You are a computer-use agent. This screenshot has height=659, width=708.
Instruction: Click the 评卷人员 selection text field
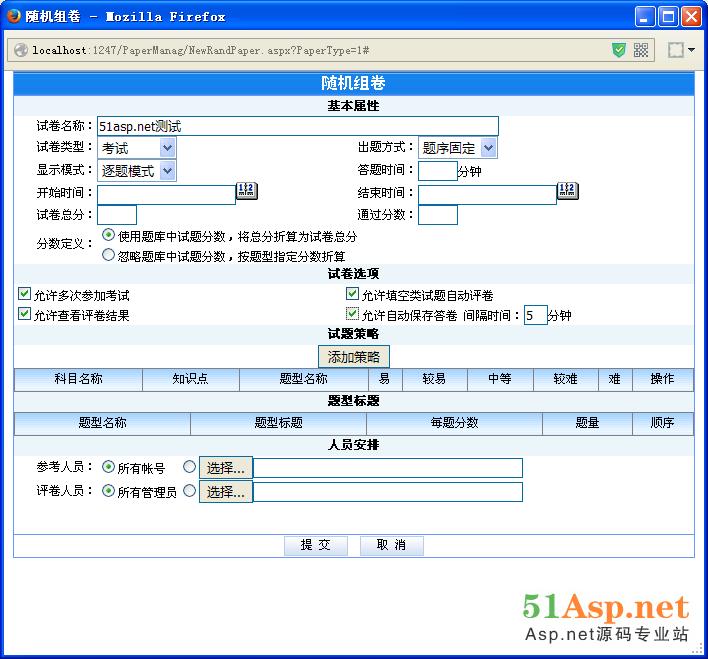click(388, 492)
